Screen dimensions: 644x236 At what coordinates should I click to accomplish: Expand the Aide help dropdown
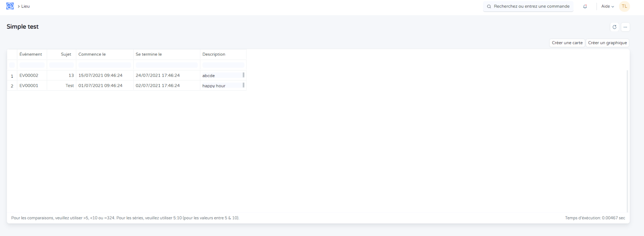tap(607, 6)
